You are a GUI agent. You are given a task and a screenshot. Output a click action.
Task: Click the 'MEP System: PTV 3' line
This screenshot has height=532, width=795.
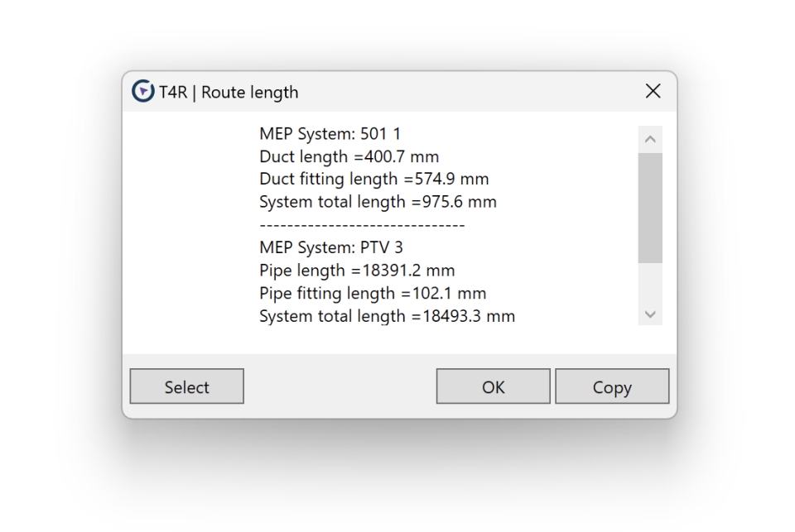point(331,247)
